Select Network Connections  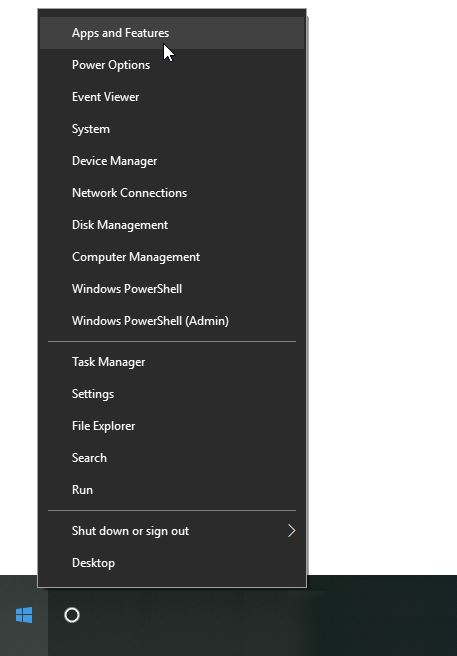pos(172,193)
